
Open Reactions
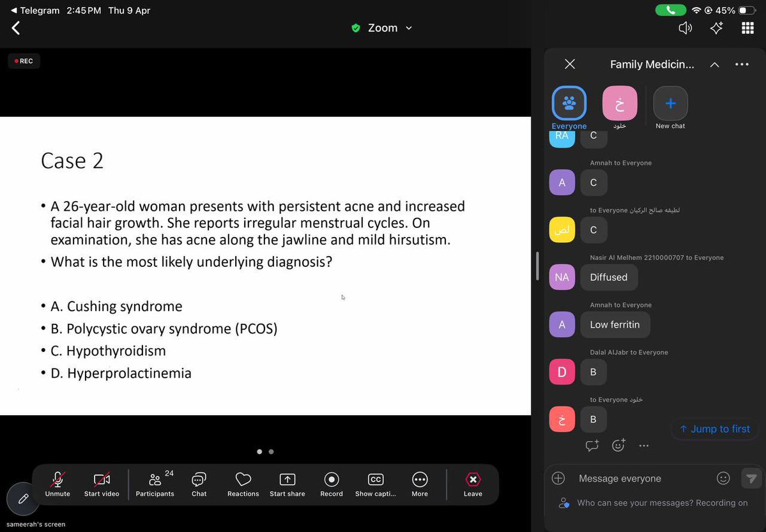(243, 485)
